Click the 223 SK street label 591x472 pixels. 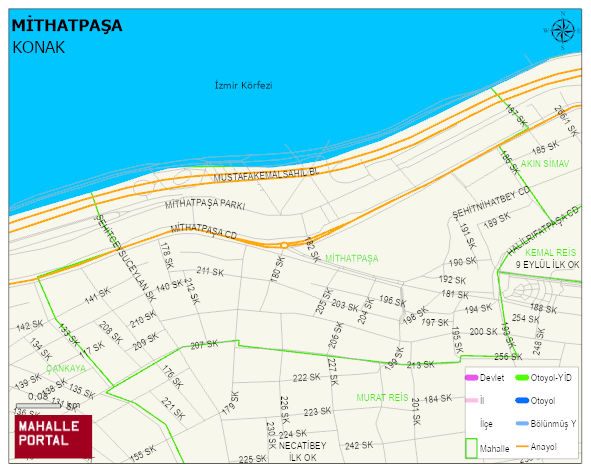tap(317, 411)
